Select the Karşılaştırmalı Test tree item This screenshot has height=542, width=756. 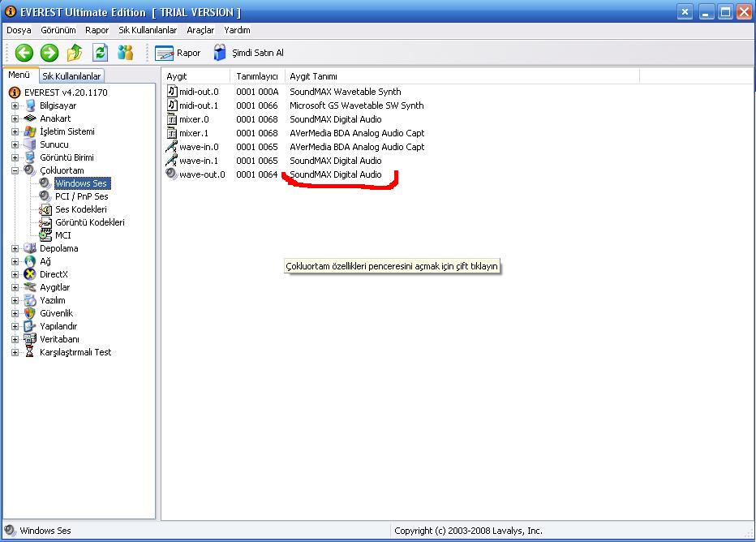75,352
